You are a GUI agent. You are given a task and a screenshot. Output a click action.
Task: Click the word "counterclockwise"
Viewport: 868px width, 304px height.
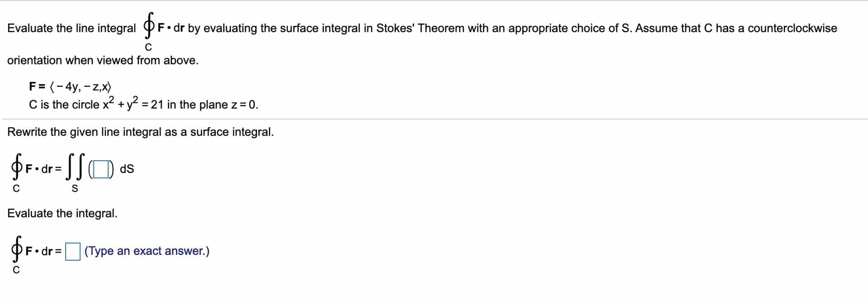click(792, 28)
